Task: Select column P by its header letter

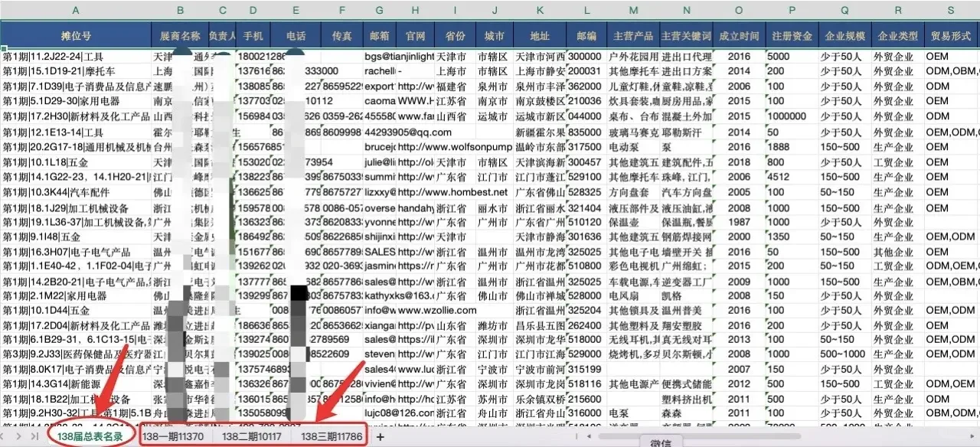Action: [x=792, y=10]
